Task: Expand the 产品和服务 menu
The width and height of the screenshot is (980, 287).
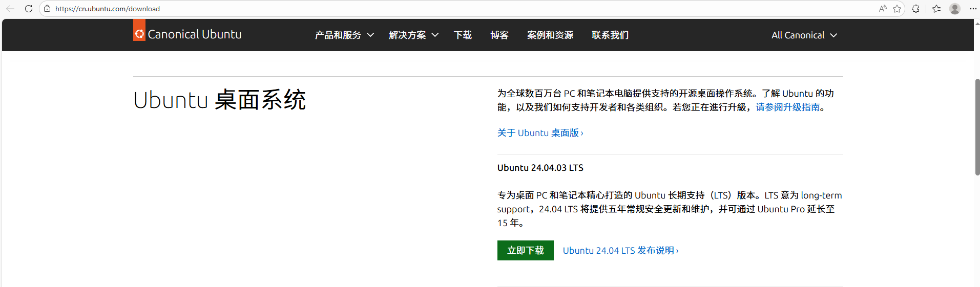Action: coord(344,35)
